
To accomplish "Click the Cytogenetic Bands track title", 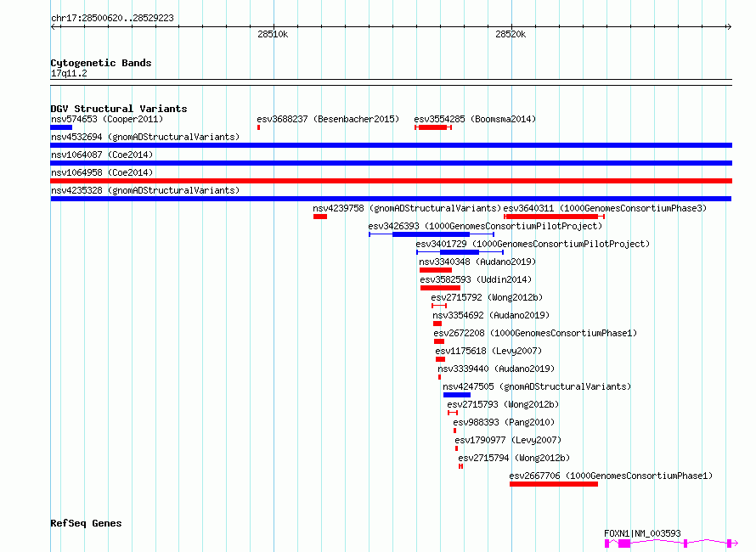I will 101,63.
